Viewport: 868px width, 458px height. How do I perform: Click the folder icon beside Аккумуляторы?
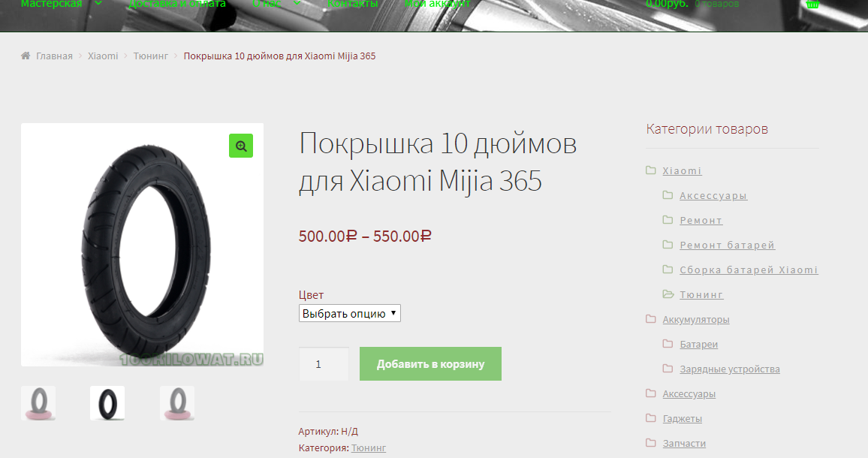tap(650, 319)
